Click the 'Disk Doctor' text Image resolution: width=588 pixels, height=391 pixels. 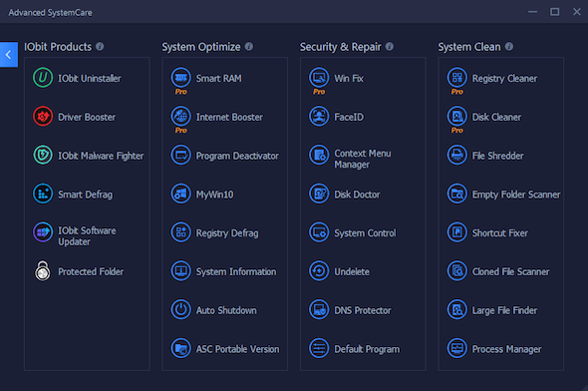357,195
